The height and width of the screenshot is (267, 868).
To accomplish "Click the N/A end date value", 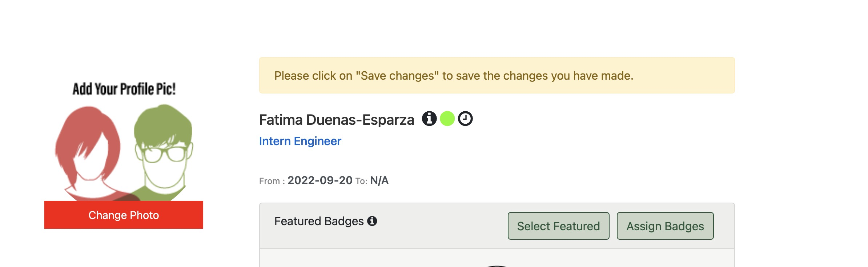I will (379, 180).
